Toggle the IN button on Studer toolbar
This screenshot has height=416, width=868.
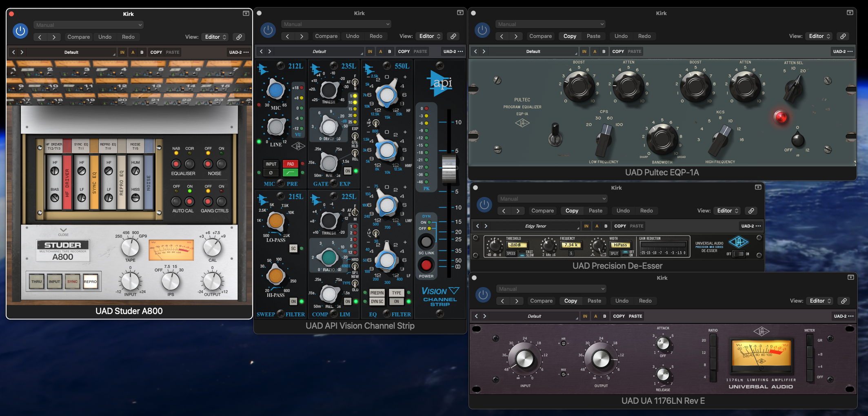(x=122, y=52)
